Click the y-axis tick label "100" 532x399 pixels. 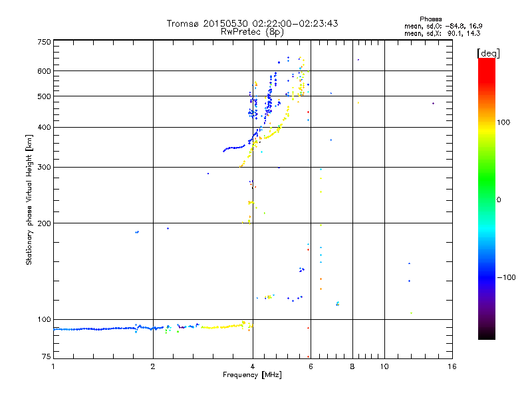44,319
